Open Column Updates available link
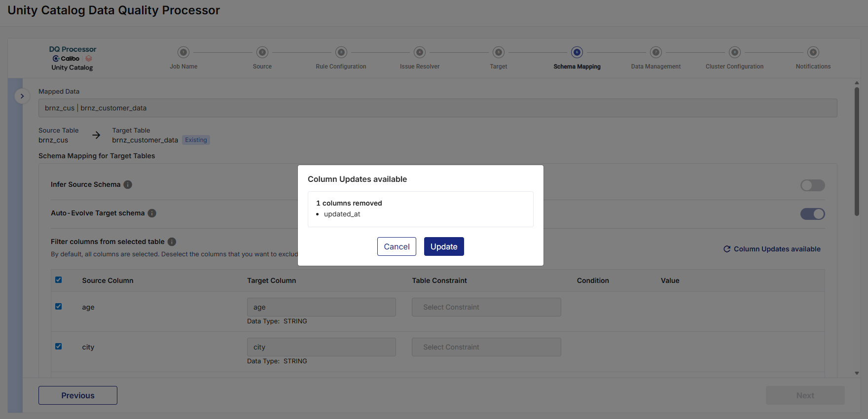Viewport: 868px width, 419px height. tap(777, 249)
